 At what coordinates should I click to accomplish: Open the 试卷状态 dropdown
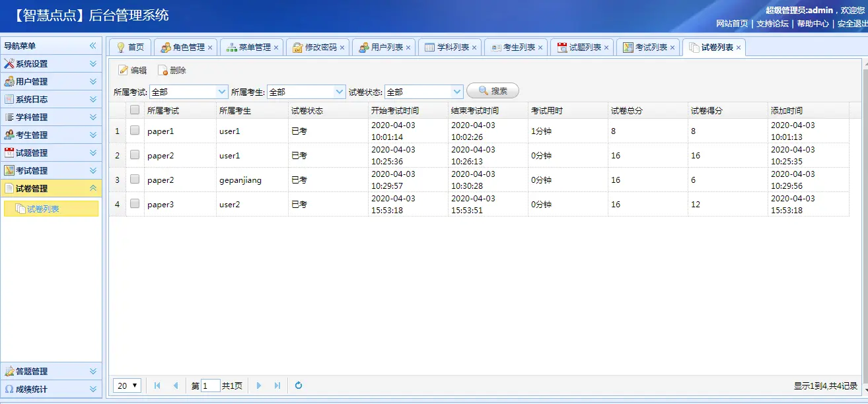click(x=457, y=92)
